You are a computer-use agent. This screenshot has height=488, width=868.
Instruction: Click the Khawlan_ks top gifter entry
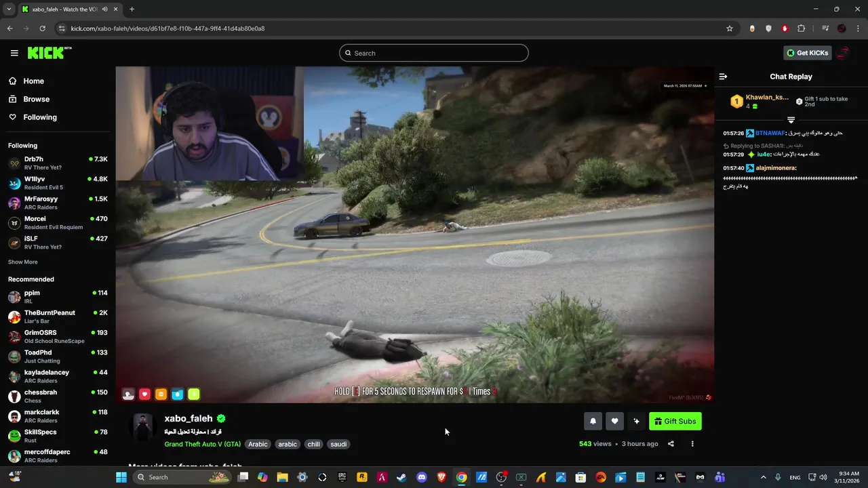tap(759, 102)
